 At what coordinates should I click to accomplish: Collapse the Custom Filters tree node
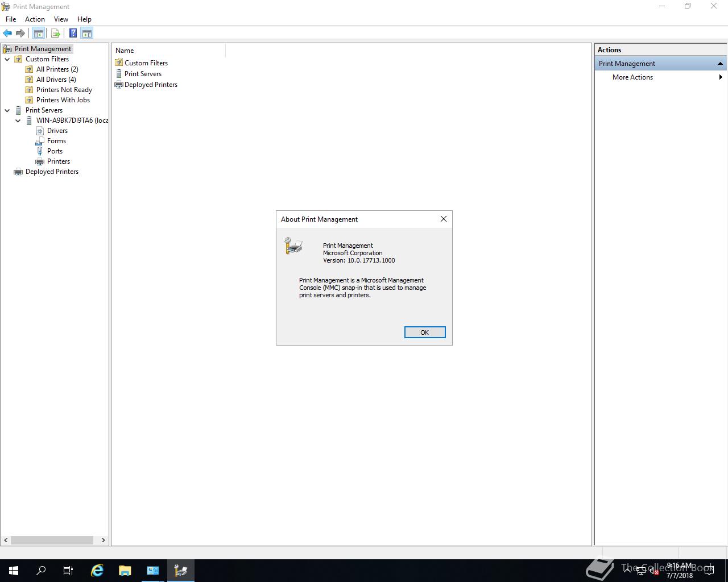tap(7, 59)
